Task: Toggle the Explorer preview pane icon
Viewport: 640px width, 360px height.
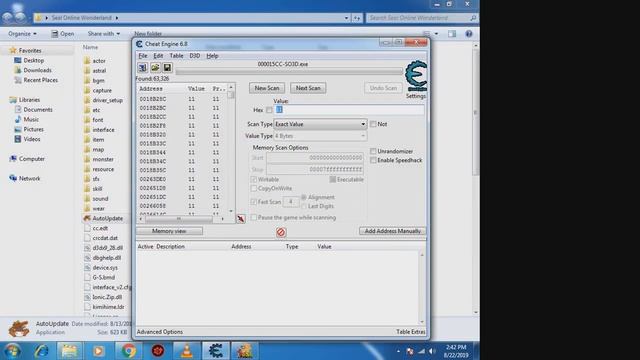Action: pos(452,34)
